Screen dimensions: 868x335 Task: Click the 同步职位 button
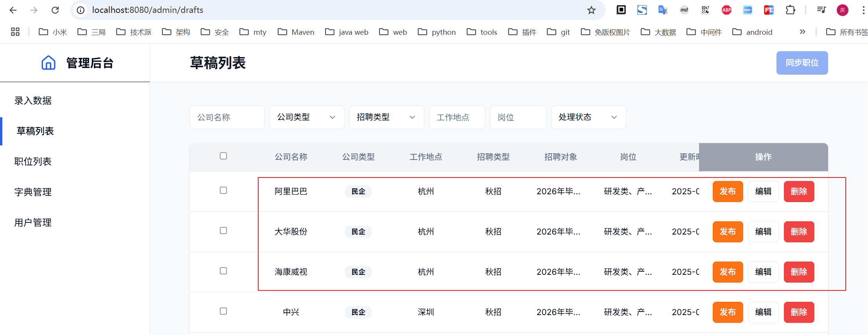pos(802,63)
